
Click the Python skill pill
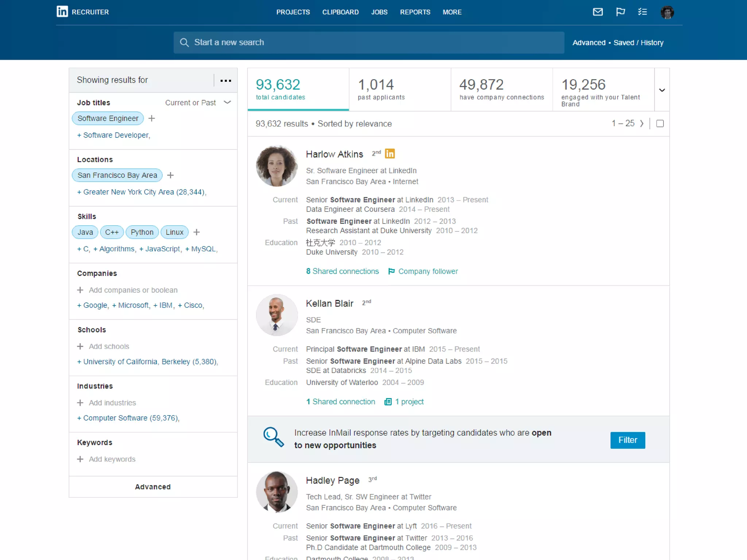click(x=142, y=232)
